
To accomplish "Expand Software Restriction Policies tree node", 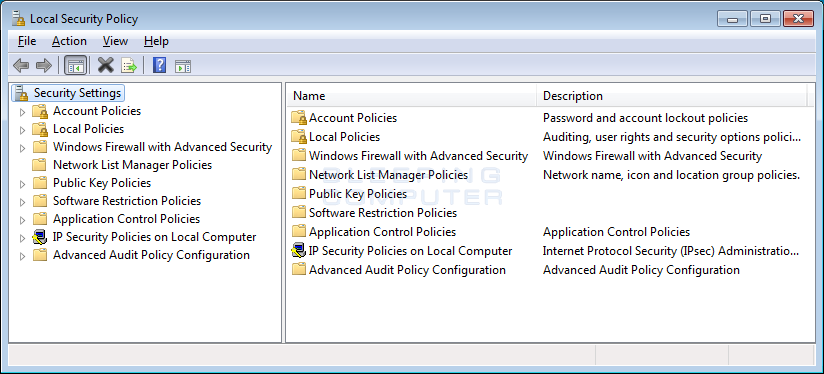I will point(22,202).
